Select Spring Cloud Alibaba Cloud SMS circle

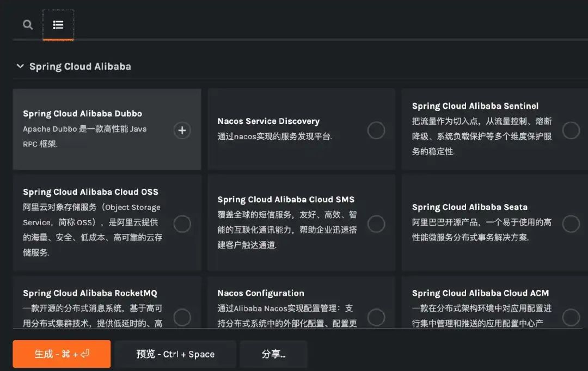[376, 224]
